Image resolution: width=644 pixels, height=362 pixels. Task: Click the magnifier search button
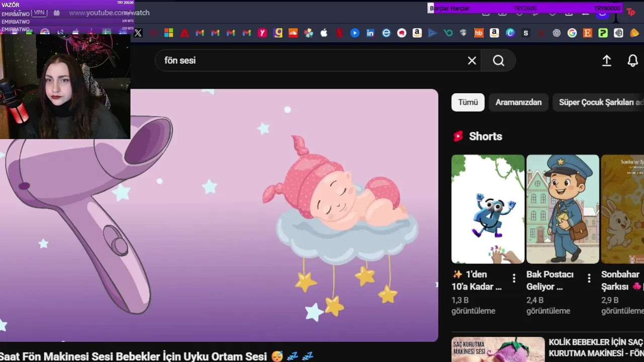pos(498,61)
